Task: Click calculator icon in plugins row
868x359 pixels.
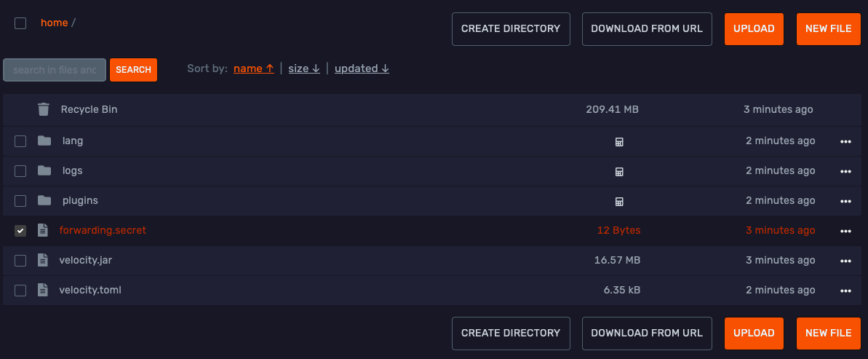Action: tap(619, 202)
